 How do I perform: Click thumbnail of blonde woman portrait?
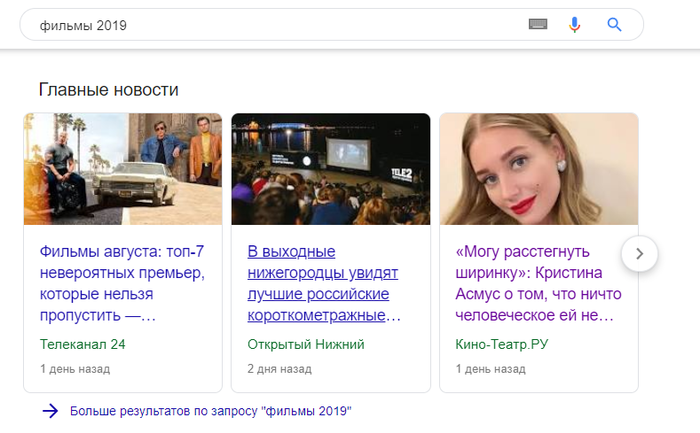click(x=539, y=169)
